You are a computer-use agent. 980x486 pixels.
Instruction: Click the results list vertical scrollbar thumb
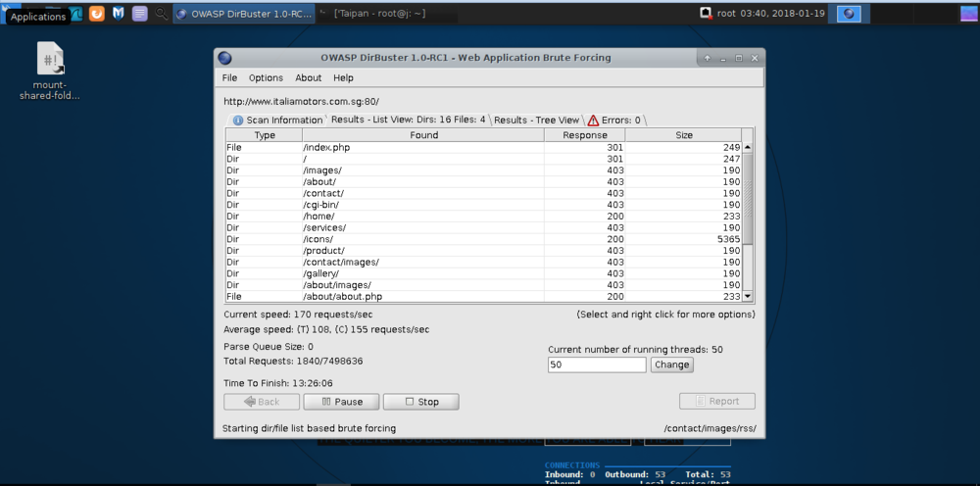(x=748, y=199)
